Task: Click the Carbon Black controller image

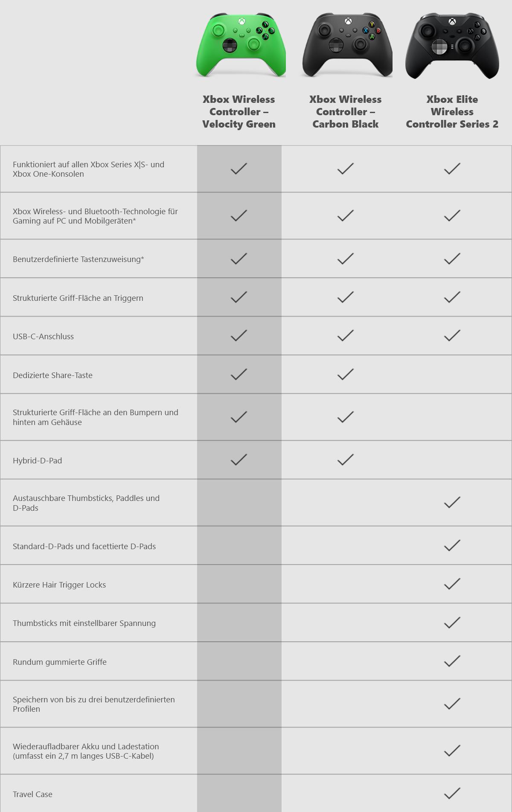Action: pos(347,45)
